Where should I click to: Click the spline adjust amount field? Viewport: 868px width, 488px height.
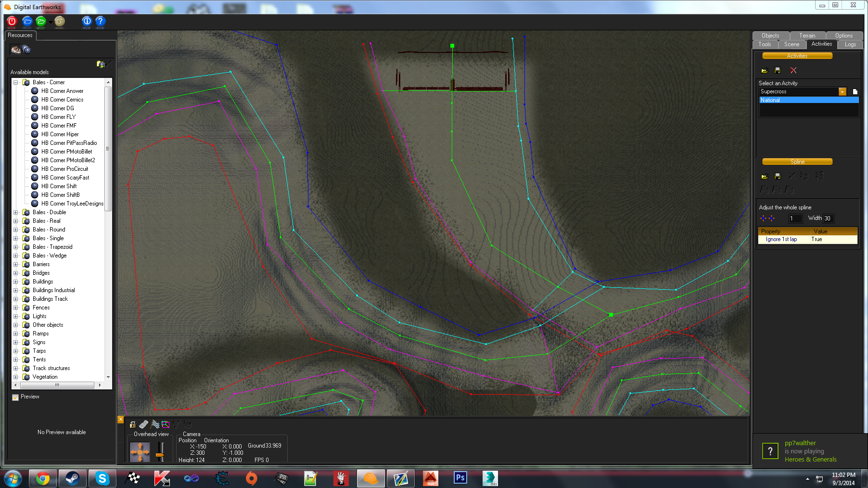(x=795, y=218)
